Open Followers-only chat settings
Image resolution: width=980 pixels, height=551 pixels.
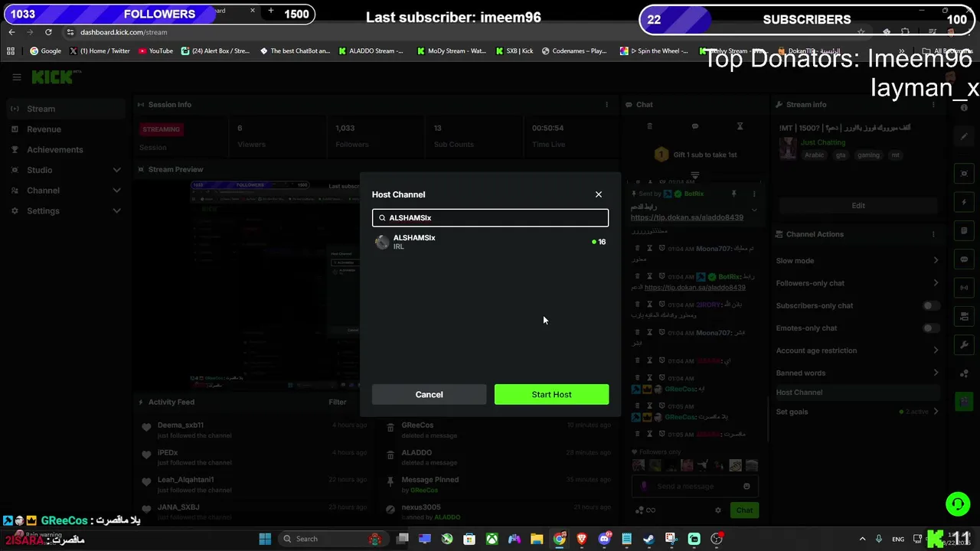(857, 283)
